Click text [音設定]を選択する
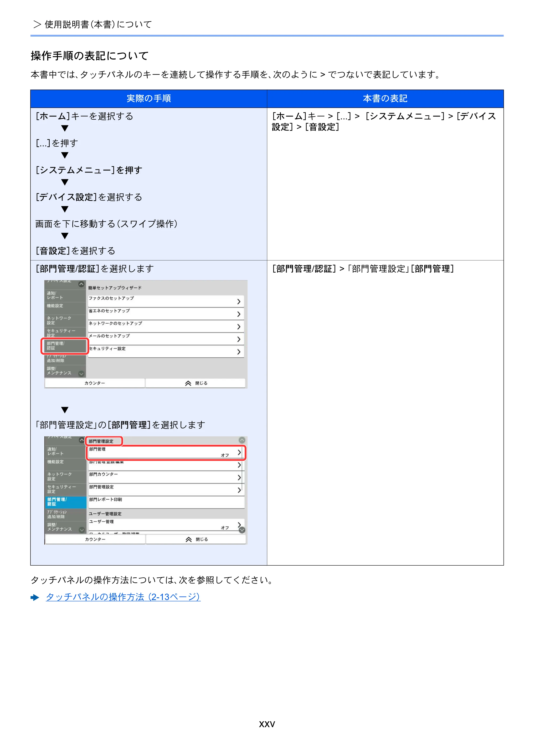 [x=75, y=251]
